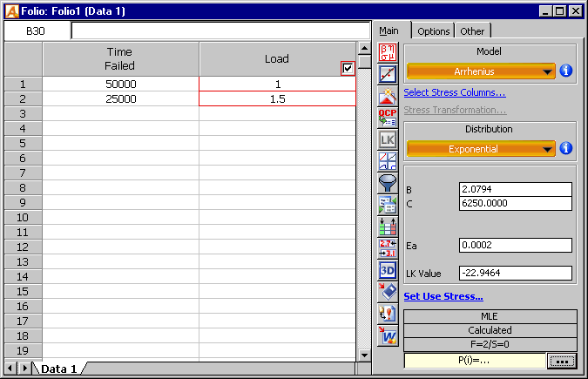Click the Set Use Stress link

point(443,296)
